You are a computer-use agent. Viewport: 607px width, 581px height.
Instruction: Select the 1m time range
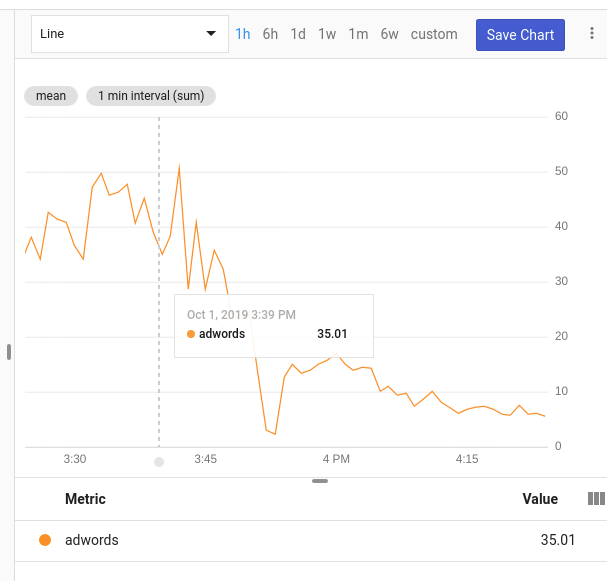click(358, 34)
